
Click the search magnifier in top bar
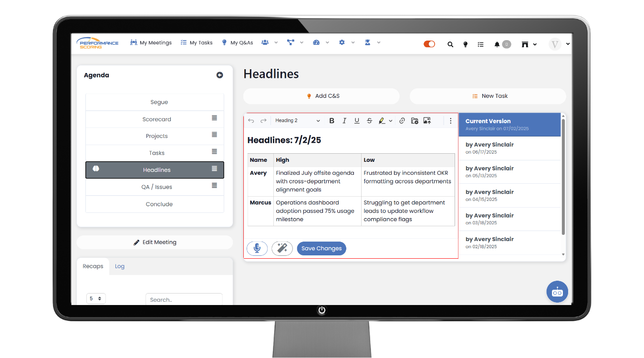[x=450, y=44]
